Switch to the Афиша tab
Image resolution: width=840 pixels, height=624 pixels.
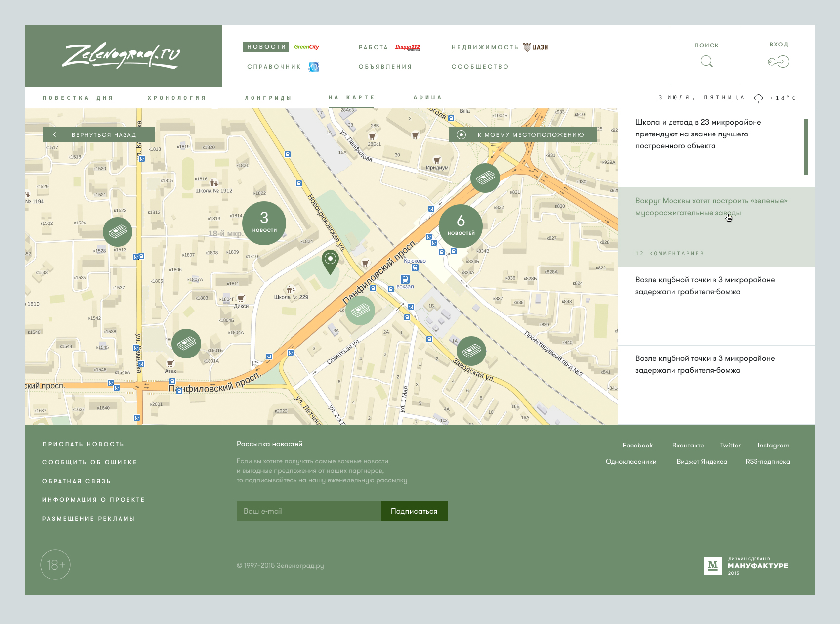(x=427, y=98)
